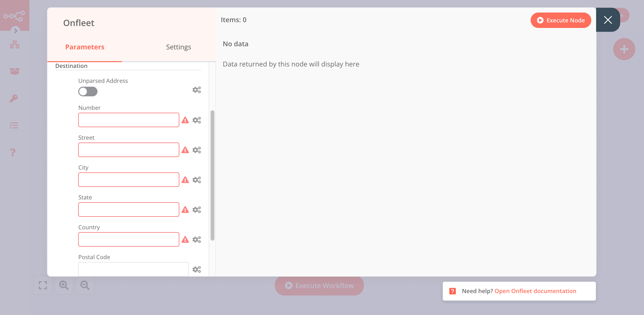Image resolution: width=644 pixels, height=315 pixels.
Task: Focus the Street input field
Action: (x=129, y=150)
